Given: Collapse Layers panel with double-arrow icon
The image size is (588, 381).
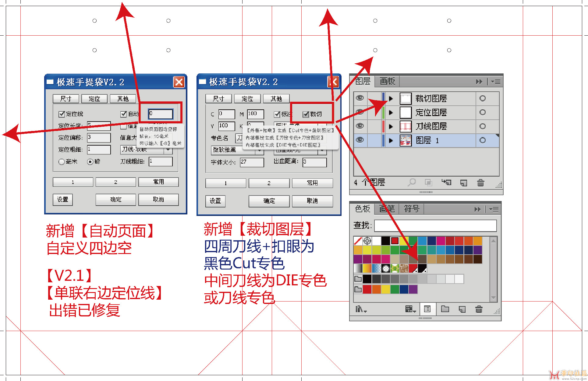Looking at the screenshot, I should pyautogui.click(x=479, y=82).
